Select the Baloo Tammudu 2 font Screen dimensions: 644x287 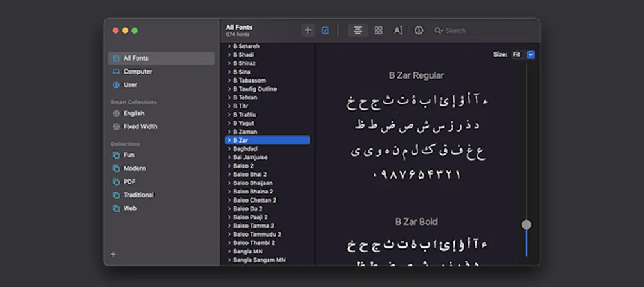268,234
